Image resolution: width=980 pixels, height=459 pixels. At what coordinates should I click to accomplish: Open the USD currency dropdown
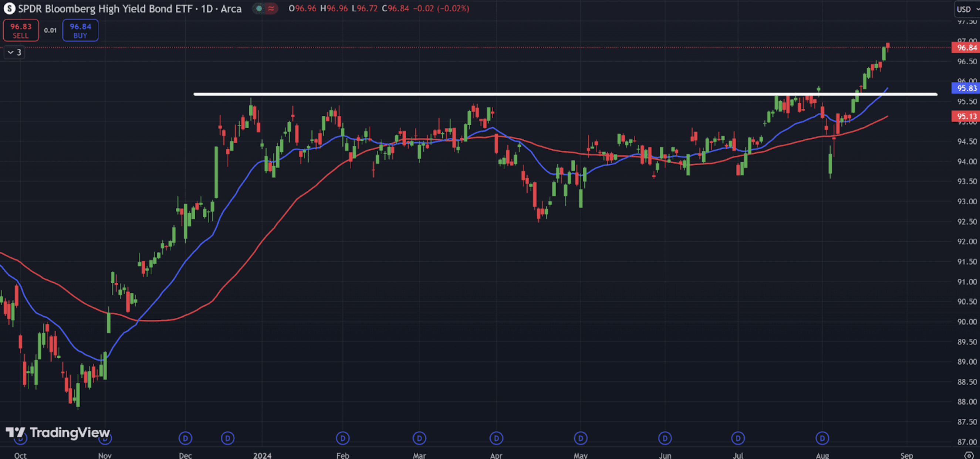click(967, 9)
